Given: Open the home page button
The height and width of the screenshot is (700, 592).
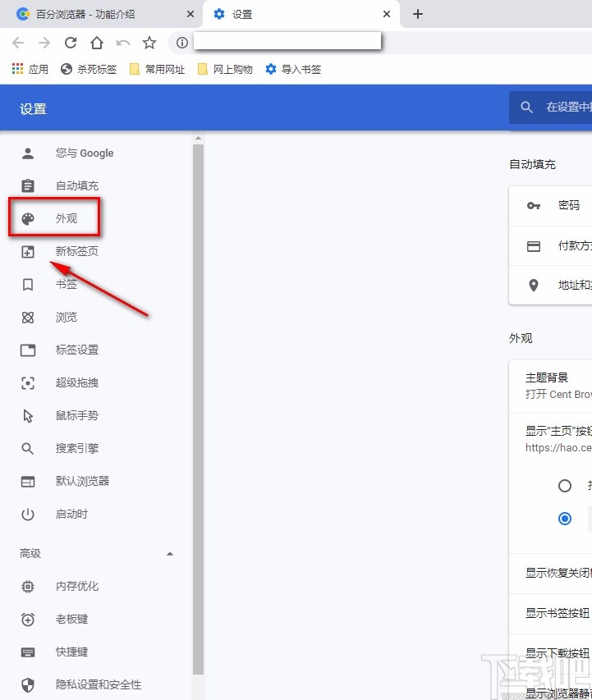Looking at the screenshot, I should (x=97, y=43).
